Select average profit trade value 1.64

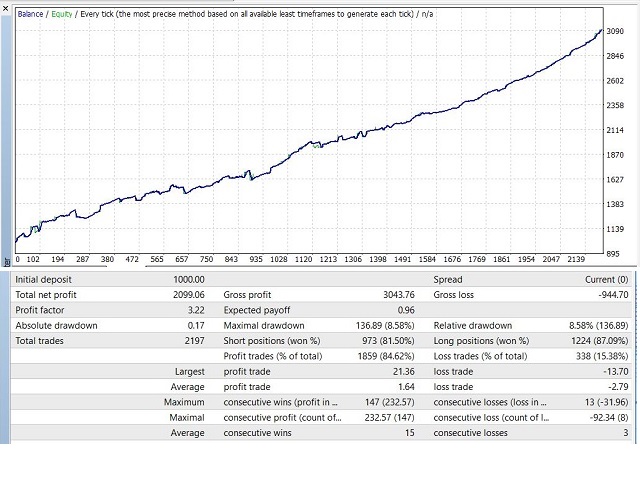point(406,387)
